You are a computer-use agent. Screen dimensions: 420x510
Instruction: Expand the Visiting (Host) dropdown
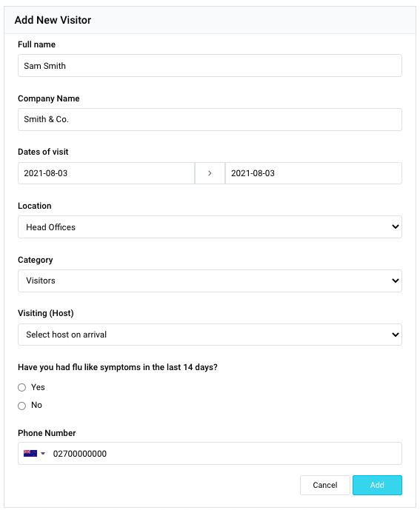point(210,335)
